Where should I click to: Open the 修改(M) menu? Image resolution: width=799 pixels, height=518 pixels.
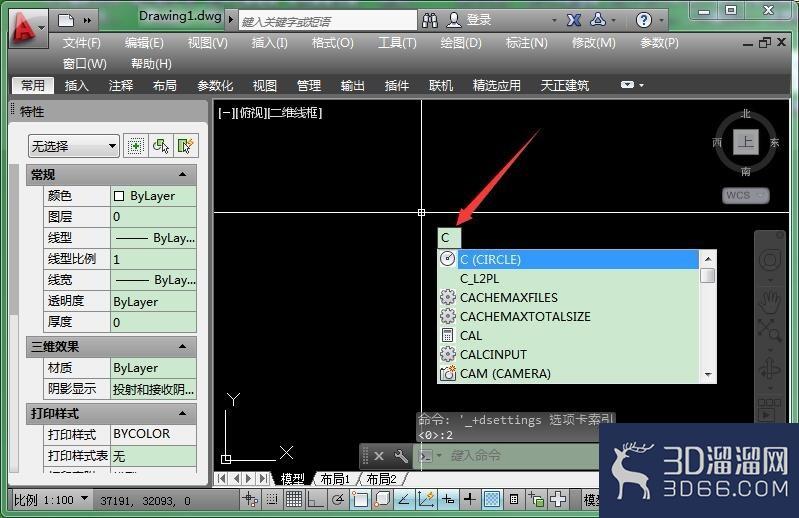594,43
